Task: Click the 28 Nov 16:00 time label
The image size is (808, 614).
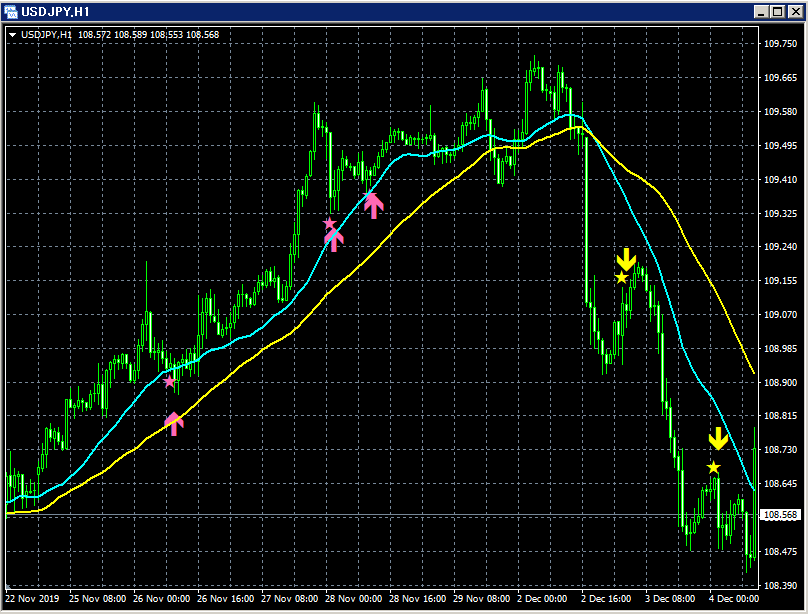Action: 417,599
